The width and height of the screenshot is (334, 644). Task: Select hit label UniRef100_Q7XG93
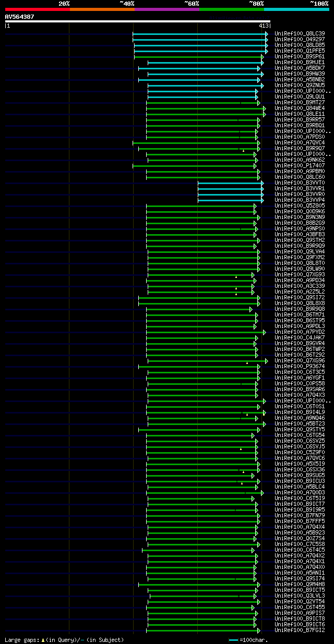(x=300, y=274)
